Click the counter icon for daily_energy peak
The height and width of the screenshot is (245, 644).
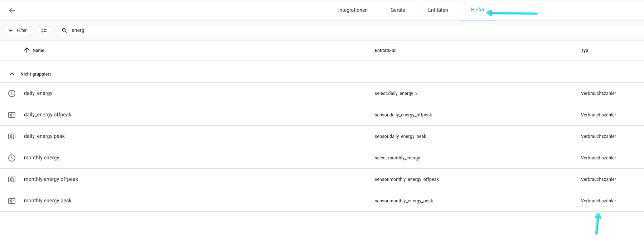[12, 136]
